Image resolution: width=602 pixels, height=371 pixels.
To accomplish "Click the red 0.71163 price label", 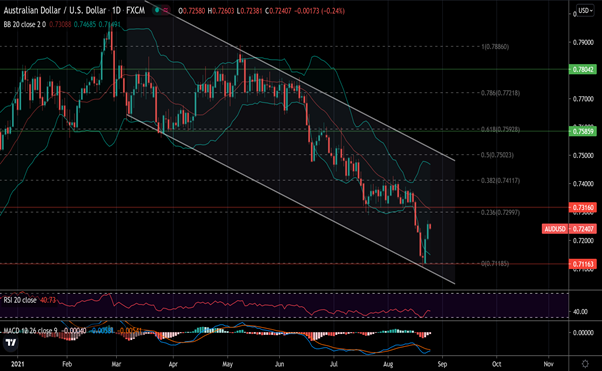I will click(583, 264).
